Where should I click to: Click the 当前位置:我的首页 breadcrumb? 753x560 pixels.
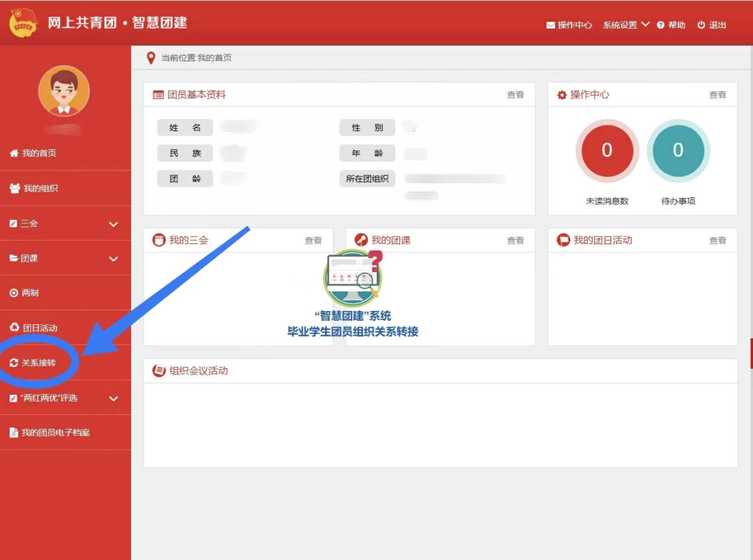pyautogui.click(x=197, y=58)
